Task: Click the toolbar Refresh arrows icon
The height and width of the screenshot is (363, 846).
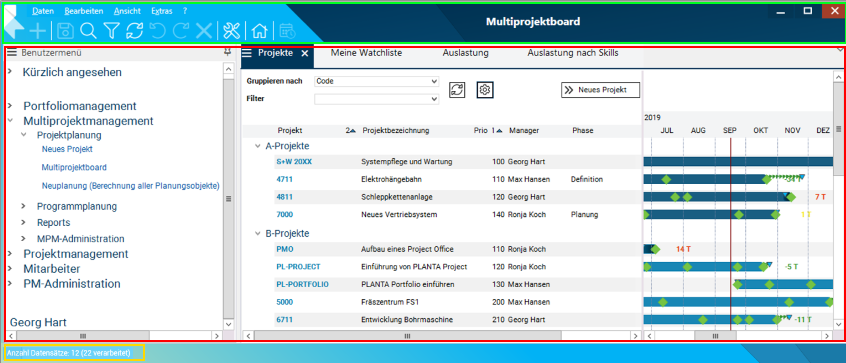Action: [x=134, y=31]
